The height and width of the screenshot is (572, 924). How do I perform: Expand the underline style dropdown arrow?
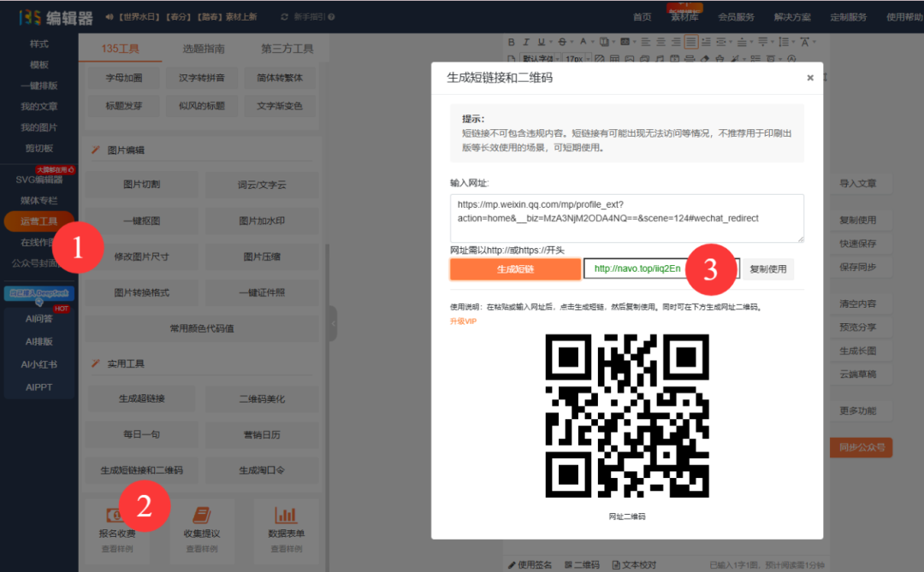pyautogui.click(x=551, y=42)
